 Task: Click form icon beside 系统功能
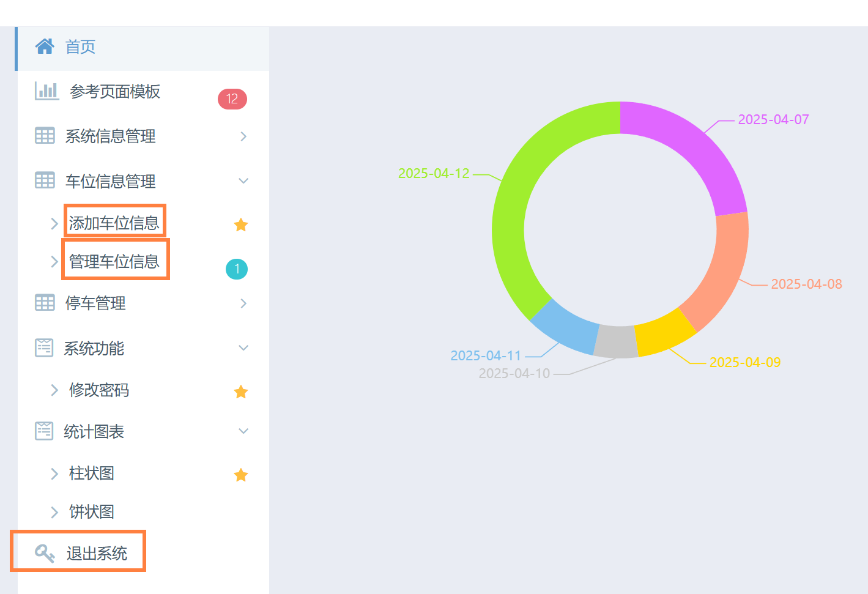pos(44,347)
